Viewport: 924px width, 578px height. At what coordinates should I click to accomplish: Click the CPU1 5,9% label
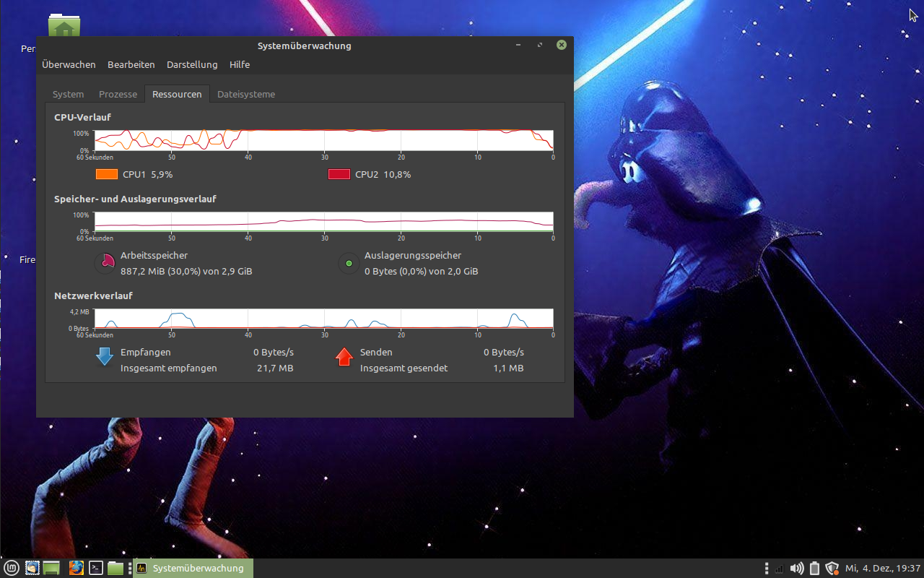tap(147, 174)
